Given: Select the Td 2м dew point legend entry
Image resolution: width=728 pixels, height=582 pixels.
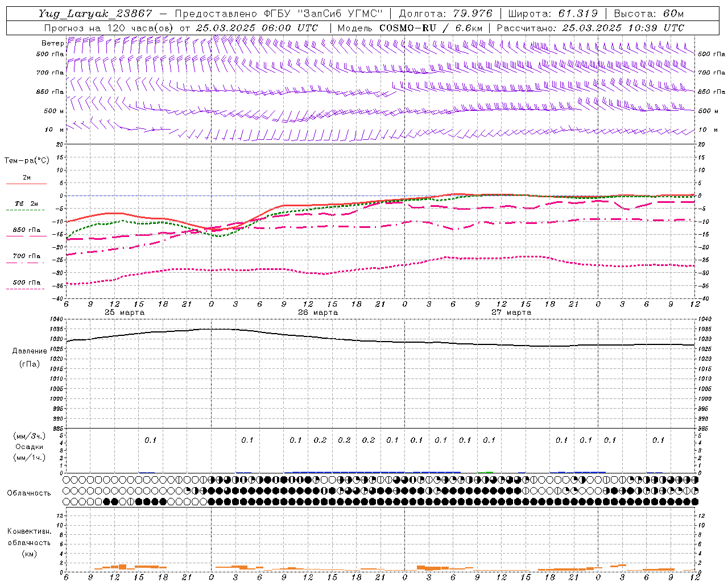Looking at the screenshot, I should 27,203.
